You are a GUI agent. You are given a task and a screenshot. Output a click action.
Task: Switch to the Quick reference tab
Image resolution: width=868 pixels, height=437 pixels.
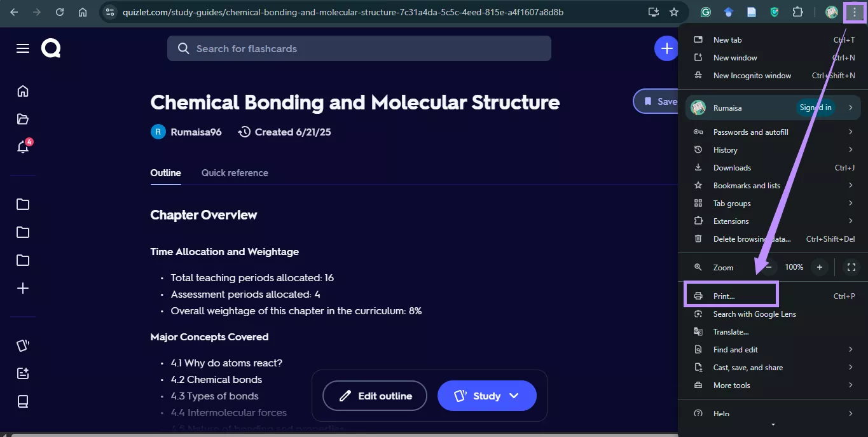[235, 172]
